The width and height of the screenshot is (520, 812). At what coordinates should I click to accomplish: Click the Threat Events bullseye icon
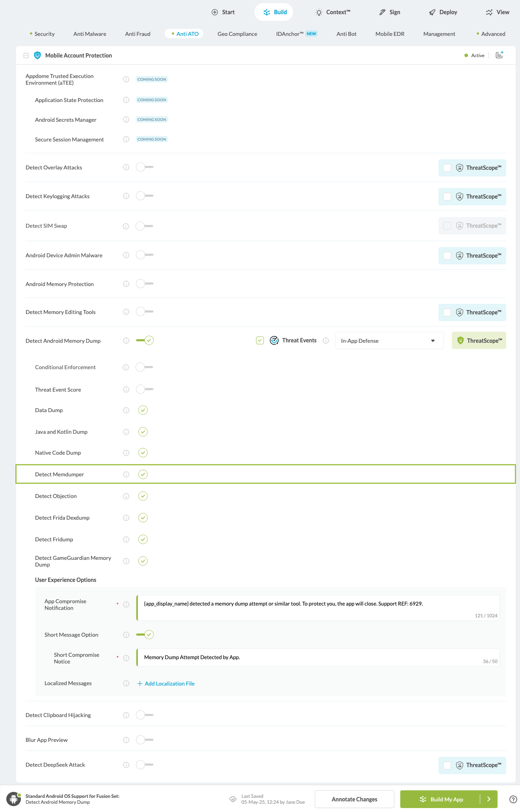[274, 340]
